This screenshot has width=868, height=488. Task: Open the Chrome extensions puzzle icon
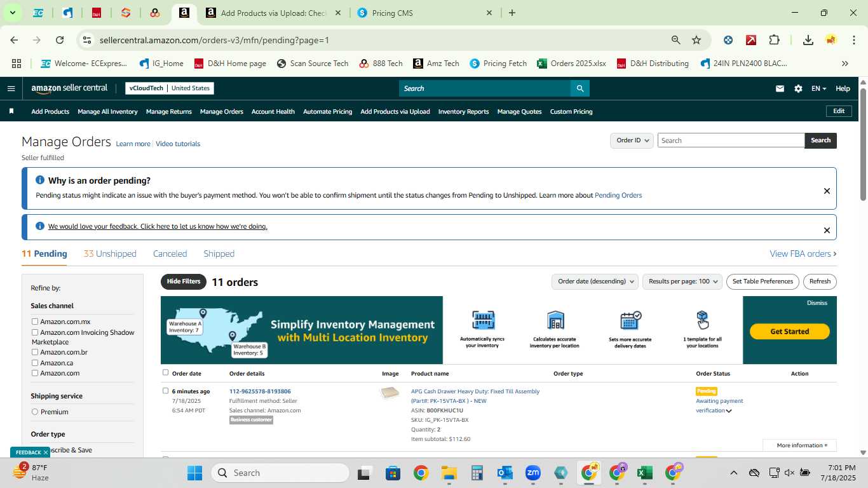[x=774, y=40]
